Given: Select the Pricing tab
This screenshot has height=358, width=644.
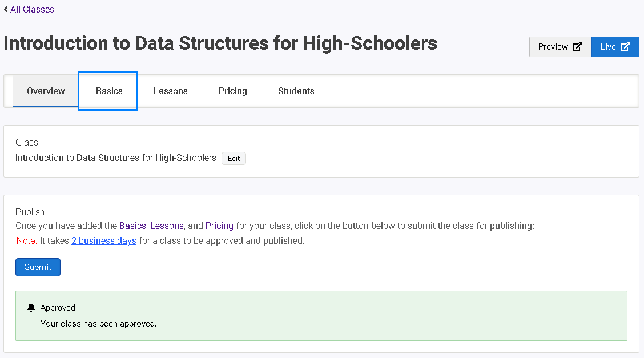Looking at the screenshot, I should coord(232,91).
